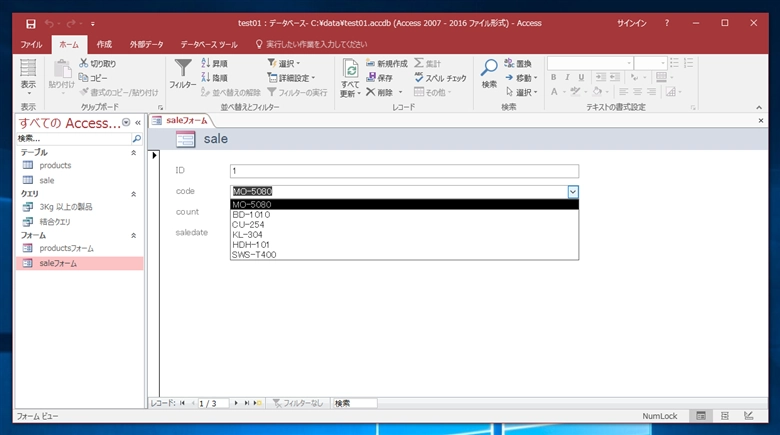The image size is (780, 435).
Task: Collapse the Queries (クエリ) group
Action: point(133,194)
